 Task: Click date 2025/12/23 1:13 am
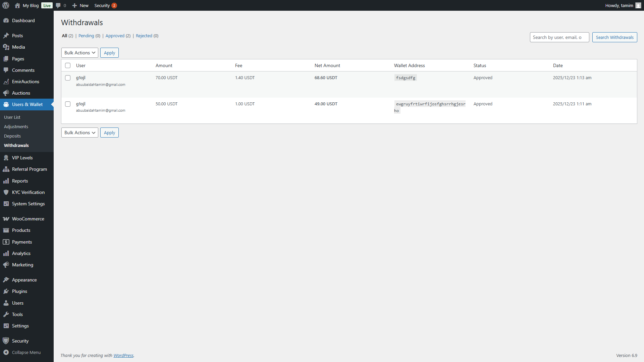[572, 78]
